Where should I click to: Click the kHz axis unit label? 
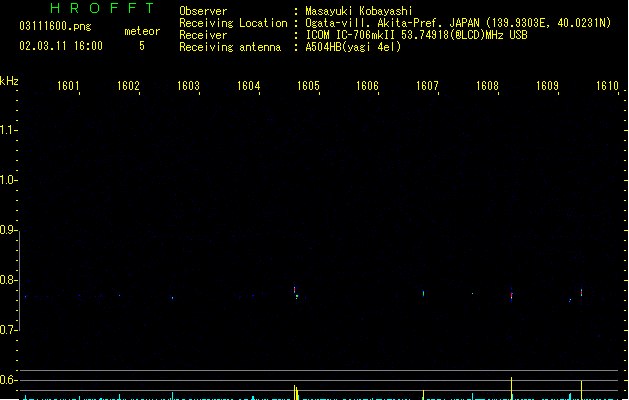[9, 81]
